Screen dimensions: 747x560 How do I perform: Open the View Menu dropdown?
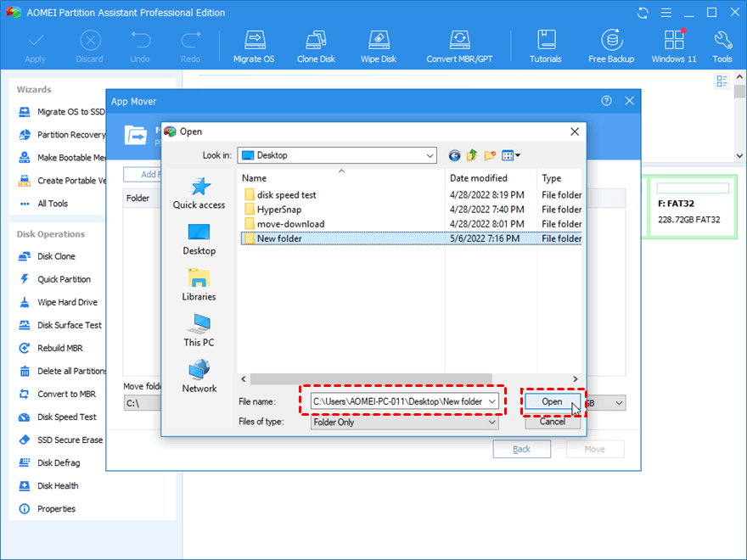511,156
